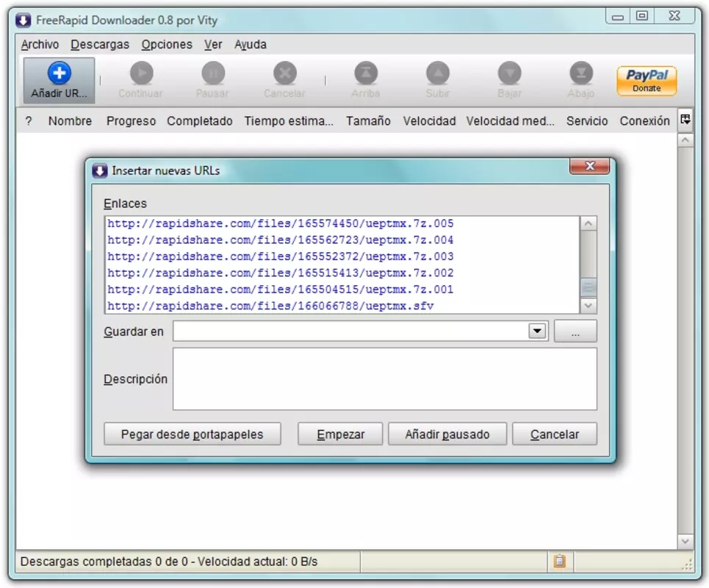Open the Descargas menu
The width and height of the screenshot is (709, 588).
point(100,44)
